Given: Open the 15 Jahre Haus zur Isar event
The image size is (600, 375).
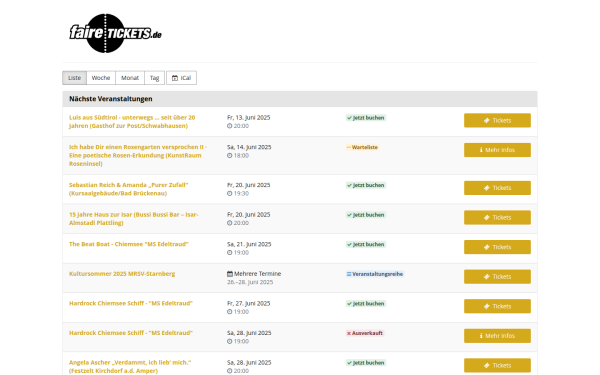Looking at the screenshot, I should [134, 218].
